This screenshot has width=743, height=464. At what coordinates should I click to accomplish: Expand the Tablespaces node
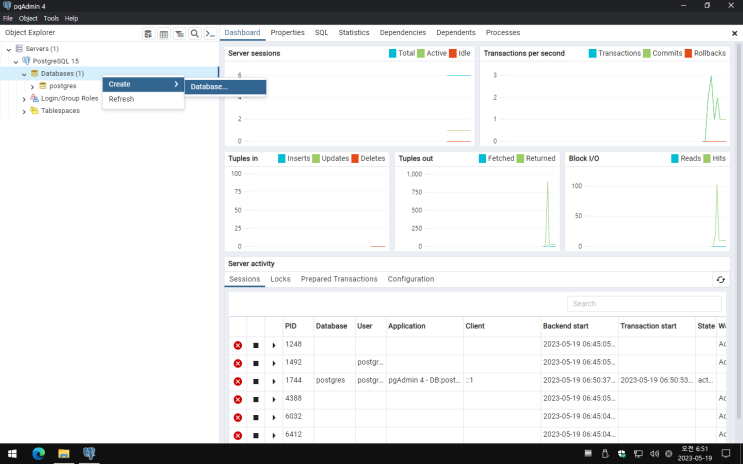24,111
